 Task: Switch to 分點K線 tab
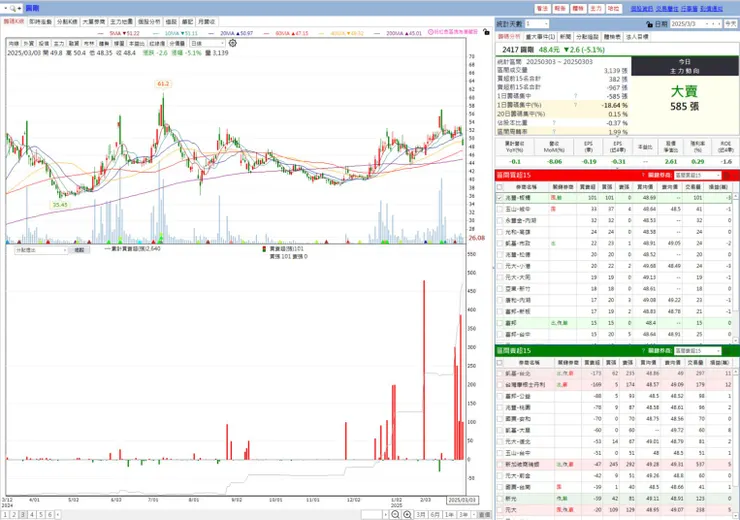click(x=67, y=22)
